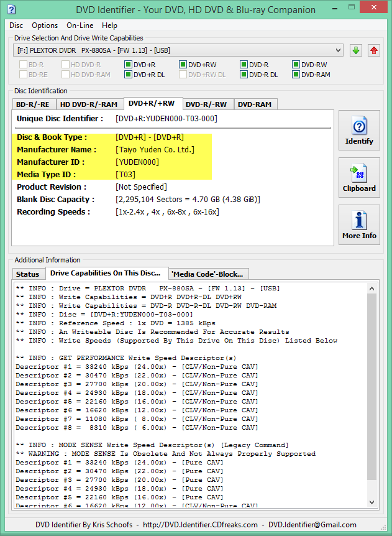This screenshot has width=392, height=536.
Task: Toggle the DVD+RW checkbox
Action: (x=183, y=65)
